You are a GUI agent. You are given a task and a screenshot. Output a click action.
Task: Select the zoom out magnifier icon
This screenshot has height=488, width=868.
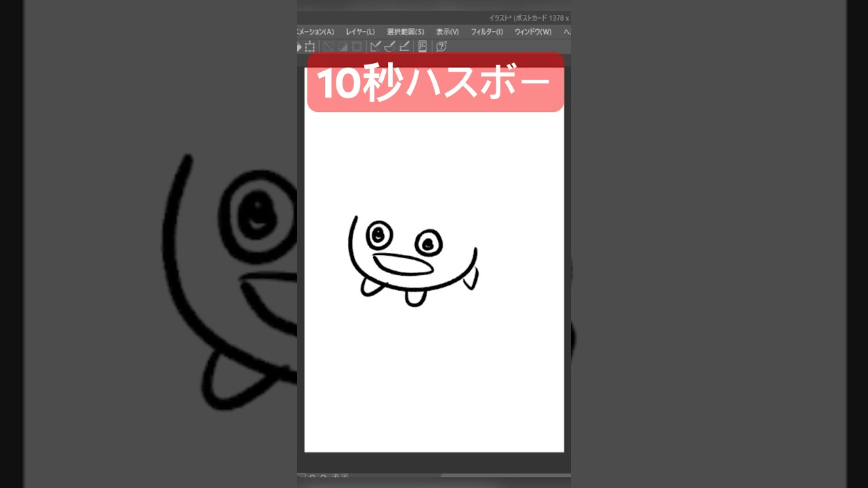[x=312, y=476]
